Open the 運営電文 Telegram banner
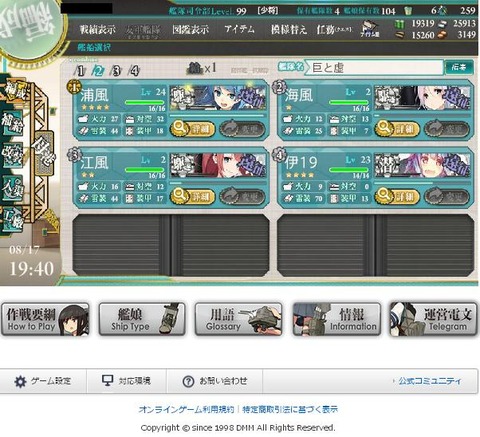The height and width of the screenshot is (437, 480). [x=433, y=319]
